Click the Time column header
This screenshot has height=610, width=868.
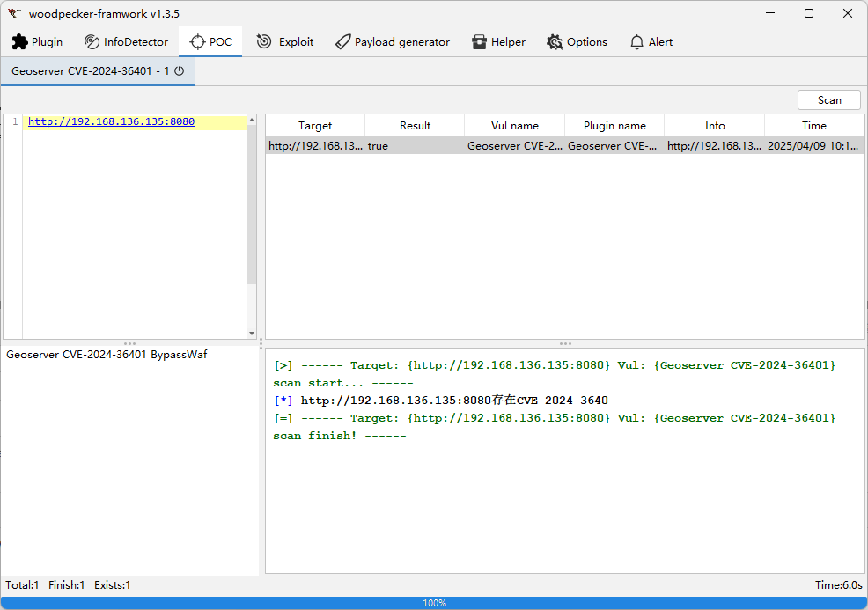point(813,126)
